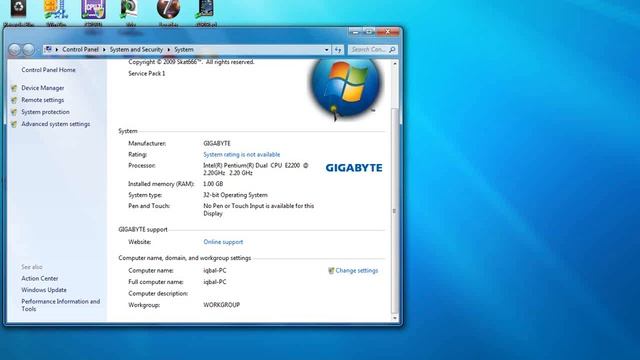Viewport: 640px width, 360px height.
Task: Select iqbal-PC in the Full computer name row
Action: coord(215,282)
